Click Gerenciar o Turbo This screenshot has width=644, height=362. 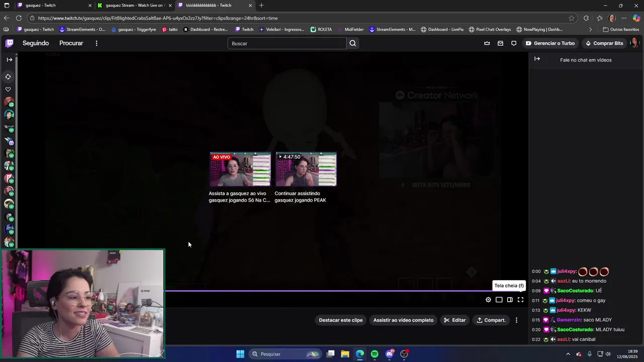tap(550, 43)
